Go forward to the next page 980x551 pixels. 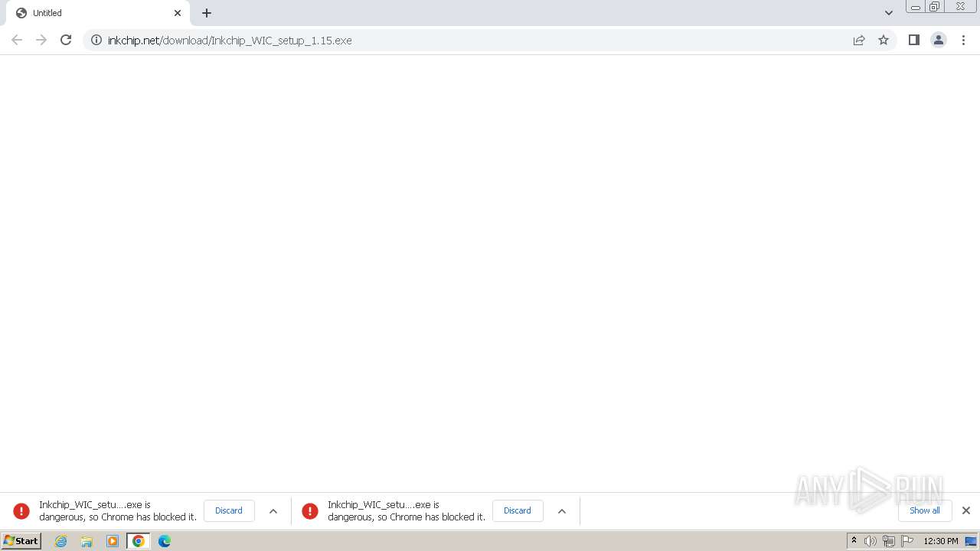pos(41,40)
